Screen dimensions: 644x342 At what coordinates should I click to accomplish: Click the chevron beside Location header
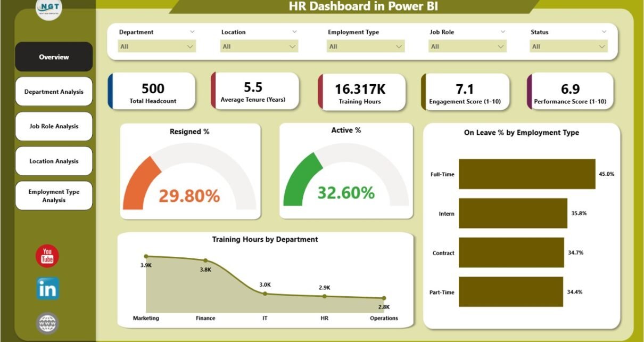294,32
